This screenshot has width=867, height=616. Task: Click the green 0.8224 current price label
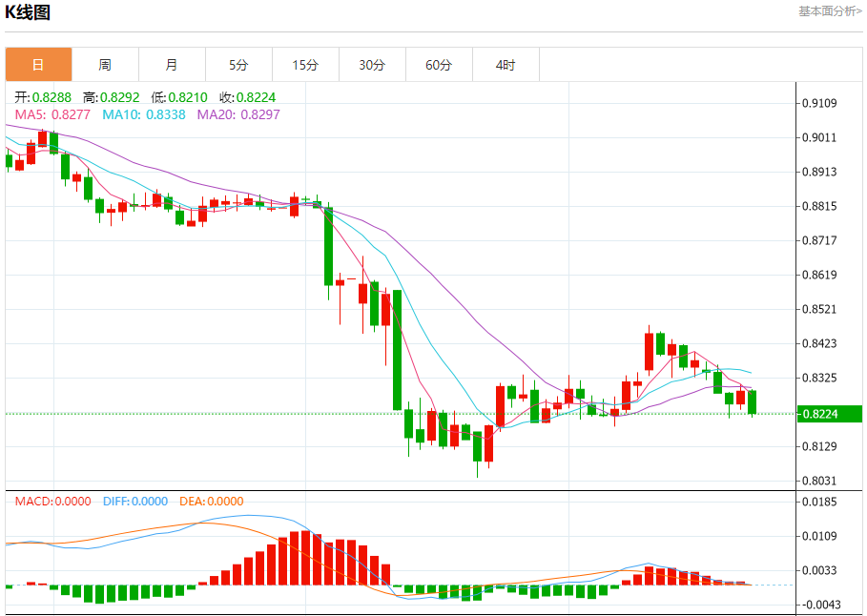click(x=830, y=414)
